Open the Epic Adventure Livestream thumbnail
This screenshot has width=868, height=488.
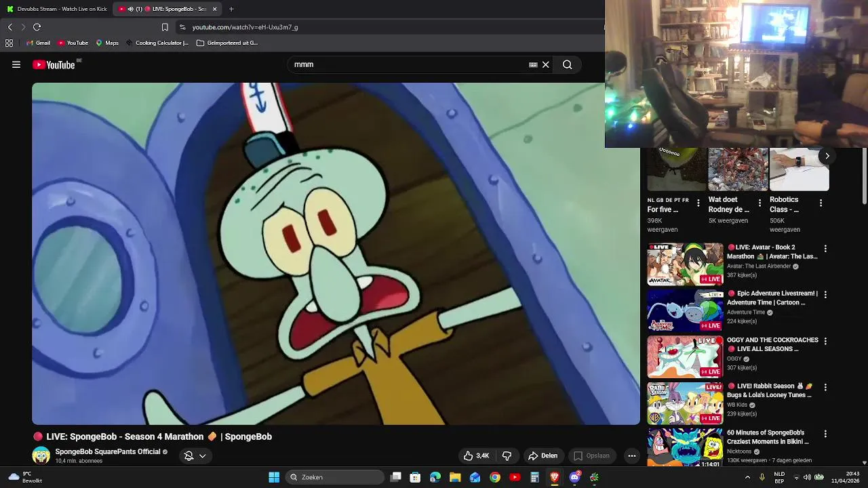coord(685,310)
